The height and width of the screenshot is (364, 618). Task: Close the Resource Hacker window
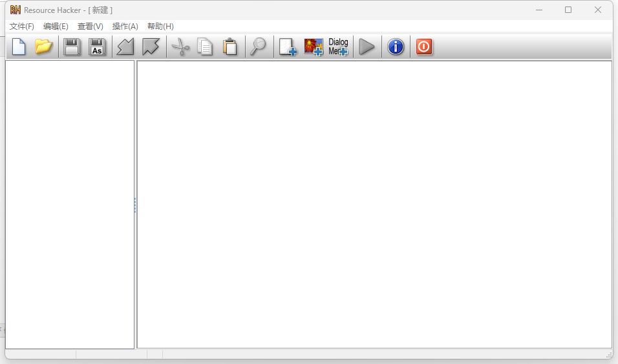tap(597, 10)
